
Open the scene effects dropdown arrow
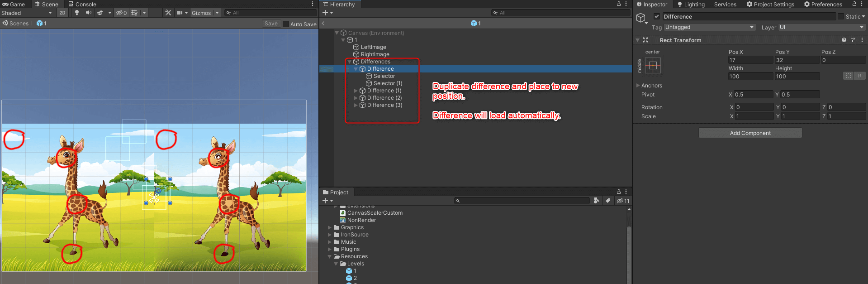pos(109,13)
